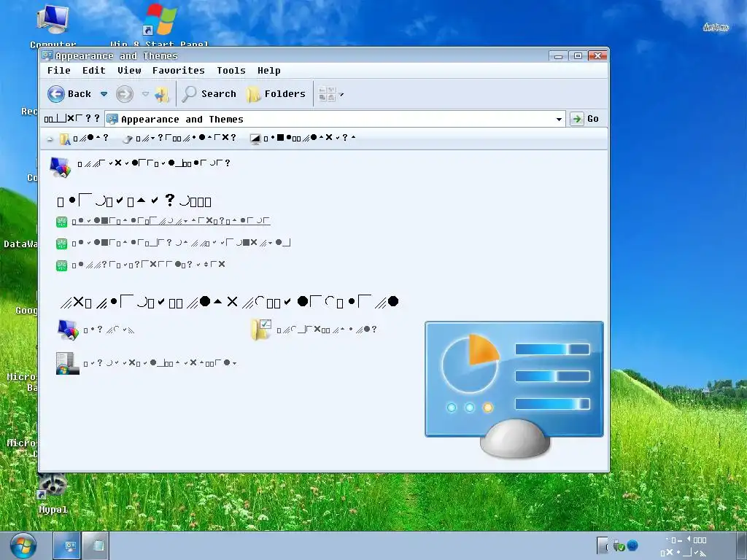
Task: Open the Folder Options checkmark folder icon
Action: click(261, 330)
